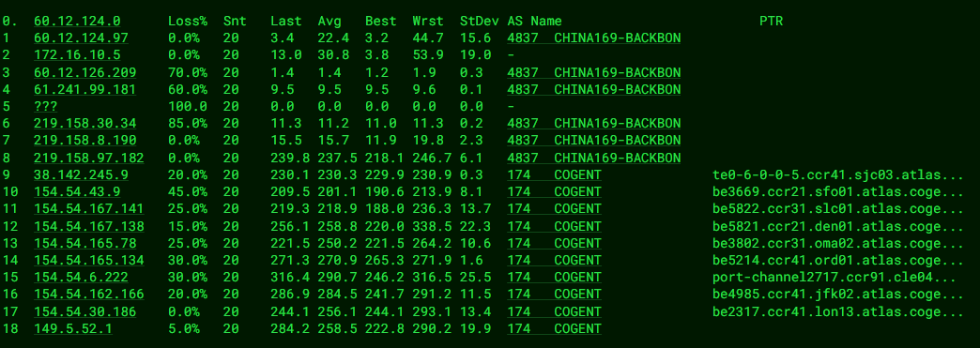Viewport: 980px width, 348px height.
Task: Click the best value 265.3
Action: (x=384, y=260)
